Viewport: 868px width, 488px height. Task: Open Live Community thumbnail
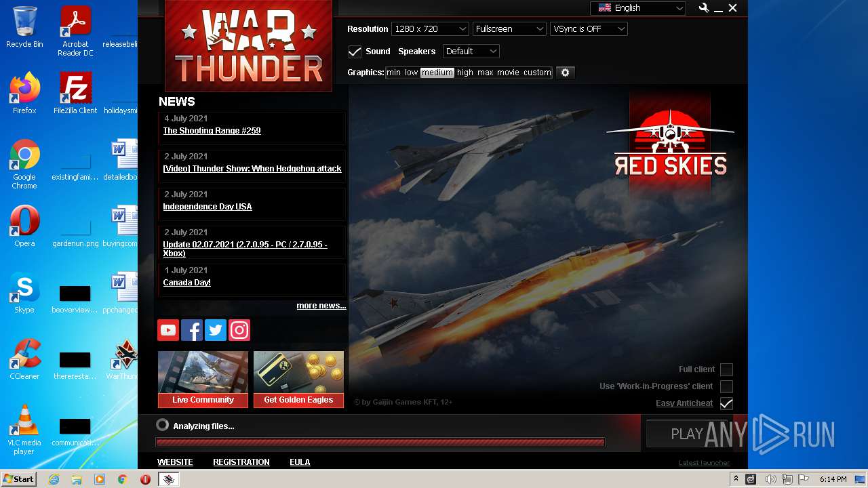[x=203, y=379]
